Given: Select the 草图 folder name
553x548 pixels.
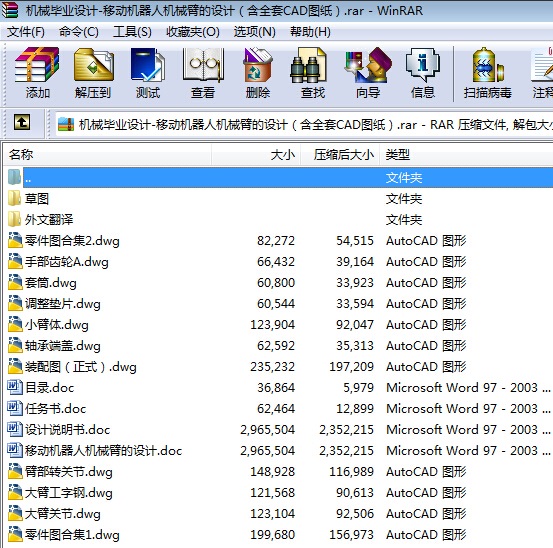Looking at the screenshot, I should pyautogui.click(x=37, y=199).
